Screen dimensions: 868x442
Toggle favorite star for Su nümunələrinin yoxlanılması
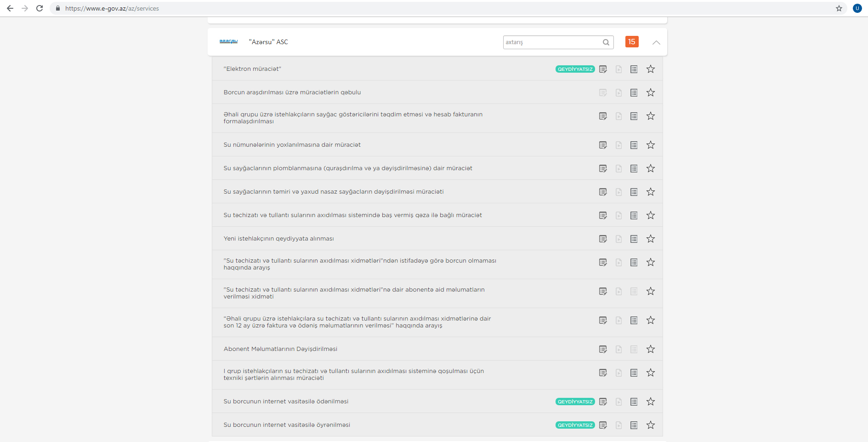pyautogui.click(x=651, y=145)
